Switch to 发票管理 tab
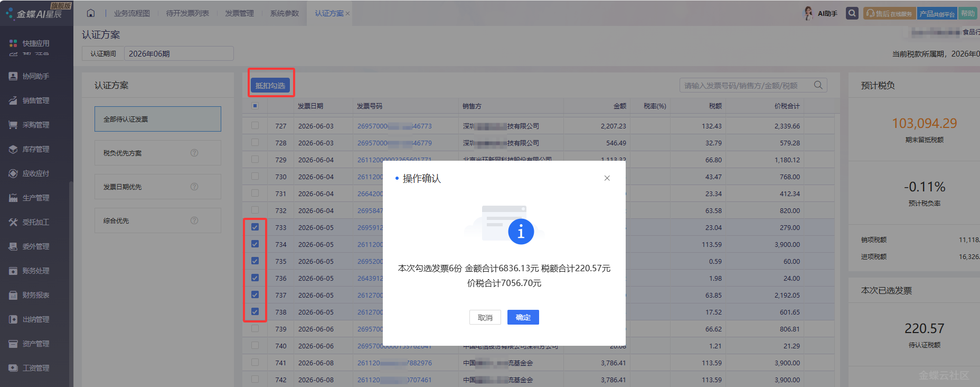The width and height of the screenshot is (980, 387). [240, 13]
